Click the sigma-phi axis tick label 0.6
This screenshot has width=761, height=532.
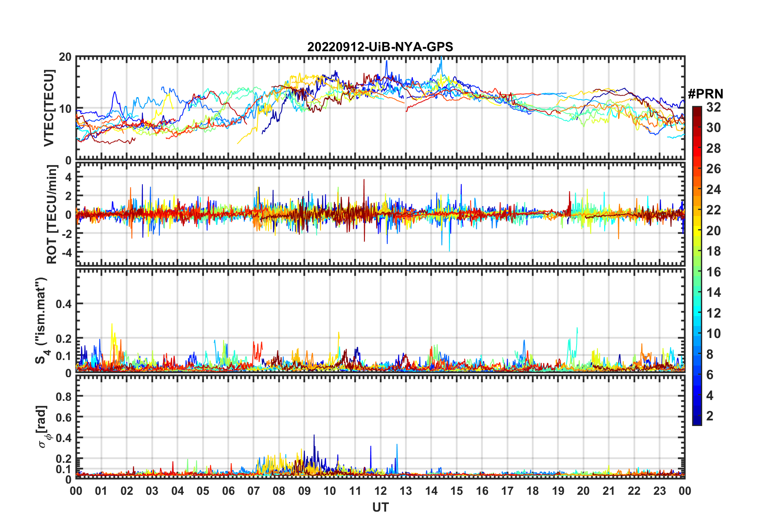point(63,417)
